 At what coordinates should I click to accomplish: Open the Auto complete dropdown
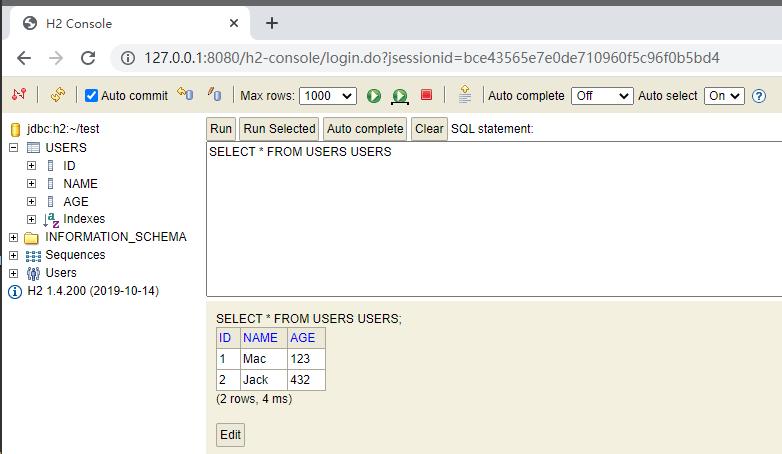click(601, 96)
